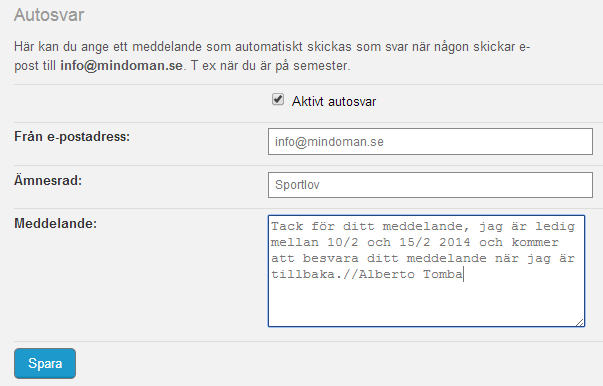603x386 pixels.
Task: Click the Meddelande label
Action: [55, 223]
